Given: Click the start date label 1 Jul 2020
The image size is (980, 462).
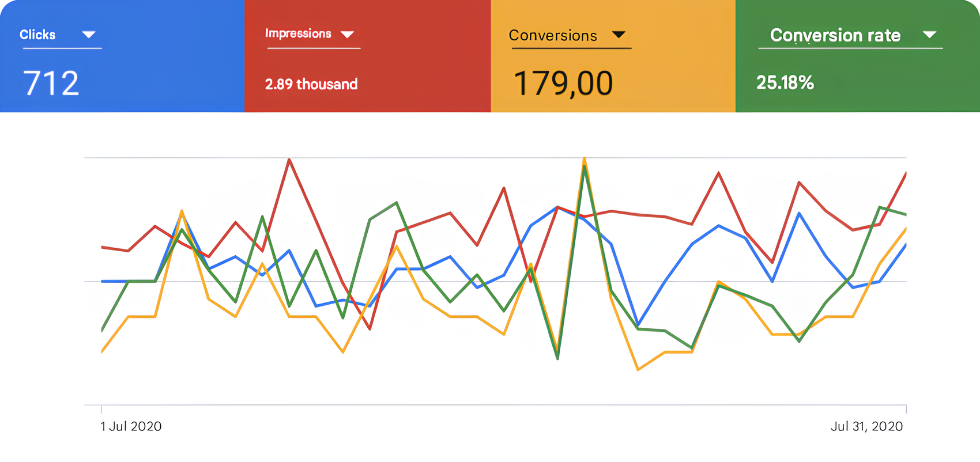Looking at the screenshot, I should [x=131, y=426].
